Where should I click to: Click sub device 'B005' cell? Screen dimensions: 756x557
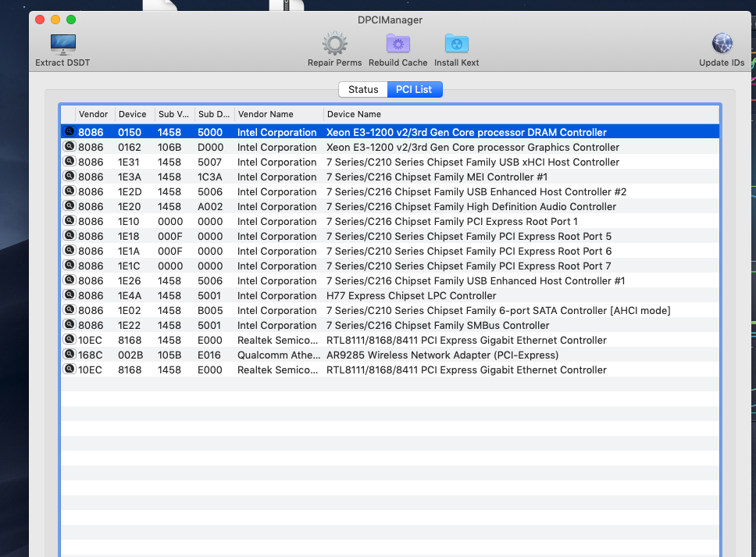(x=210, y=311)
